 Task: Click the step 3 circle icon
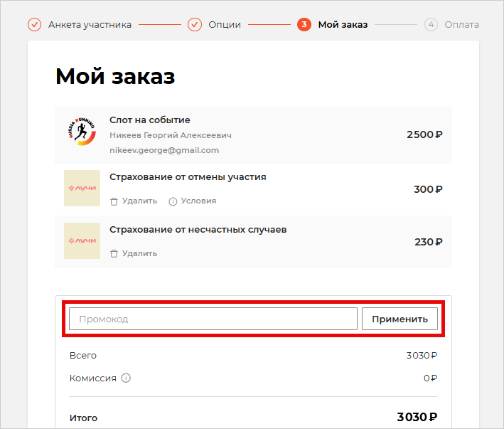point(304,24)
